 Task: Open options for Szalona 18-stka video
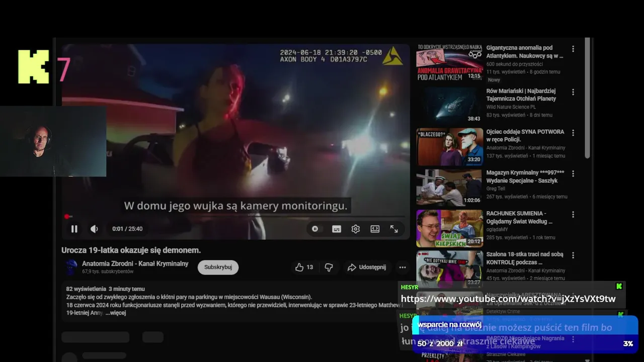[573, 255]
